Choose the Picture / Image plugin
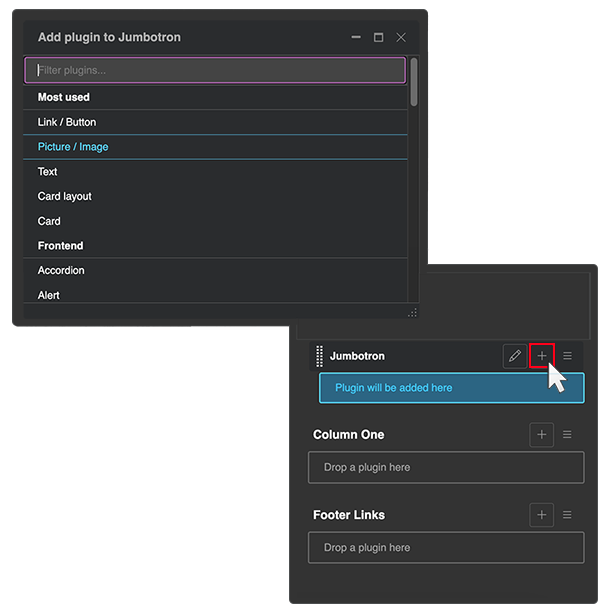600x606 pixels. point(73,147)
